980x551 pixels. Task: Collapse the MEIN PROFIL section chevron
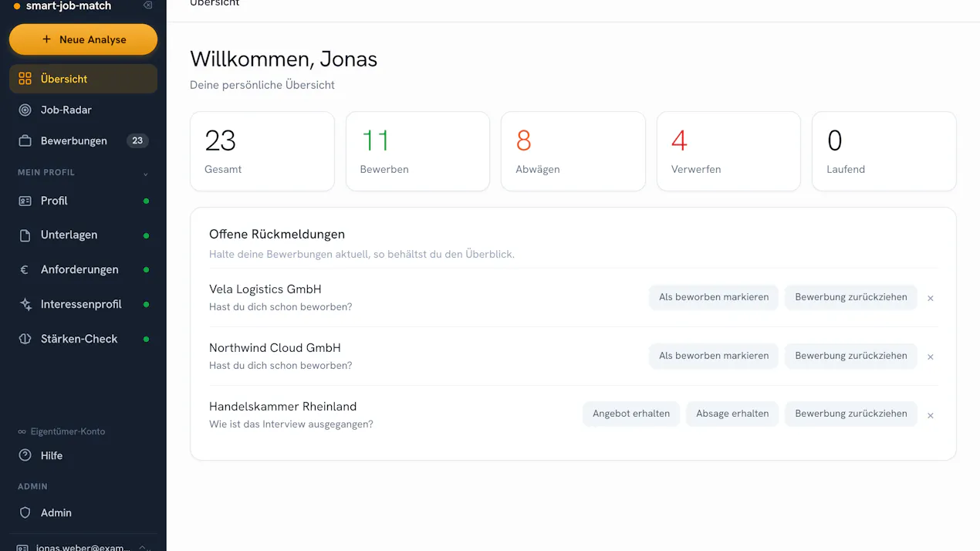tap(146, 174)
